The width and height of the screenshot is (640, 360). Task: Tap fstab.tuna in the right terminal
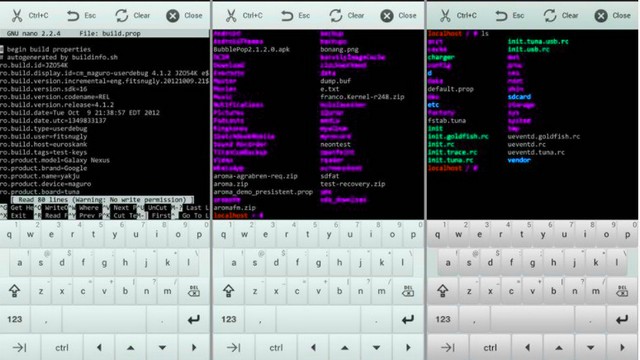(447, 120)
